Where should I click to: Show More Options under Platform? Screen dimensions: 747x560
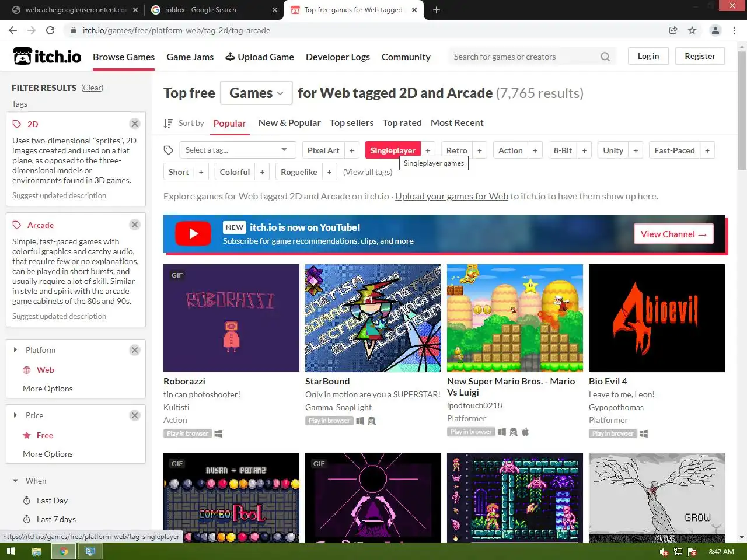48,388
